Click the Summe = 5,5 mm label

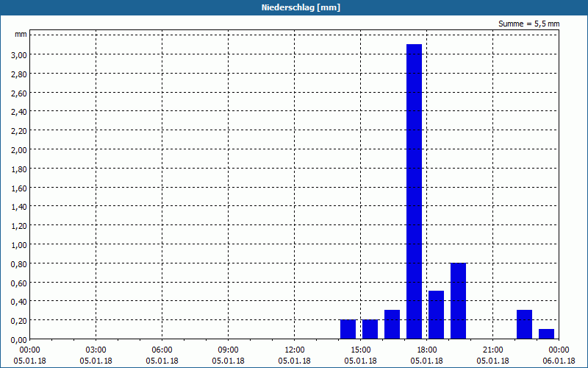coord(528,24)
